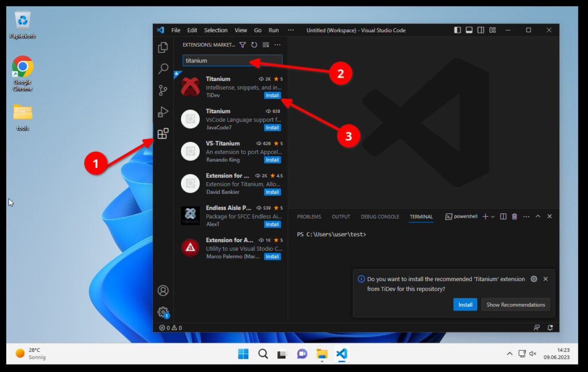Install extension by Marco Palermo
Screen dimensions: 588x372
pyautogui.click(x=272, y=257)
